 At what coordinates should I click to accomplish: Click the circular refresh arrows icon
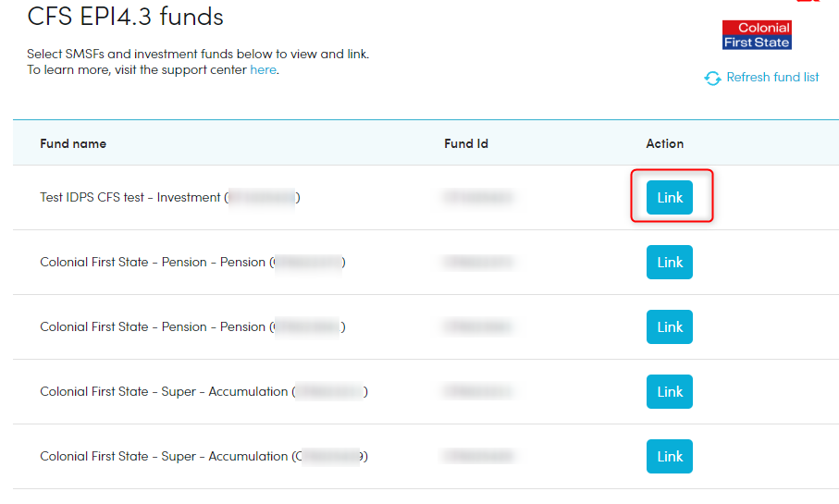coord(712,78)
